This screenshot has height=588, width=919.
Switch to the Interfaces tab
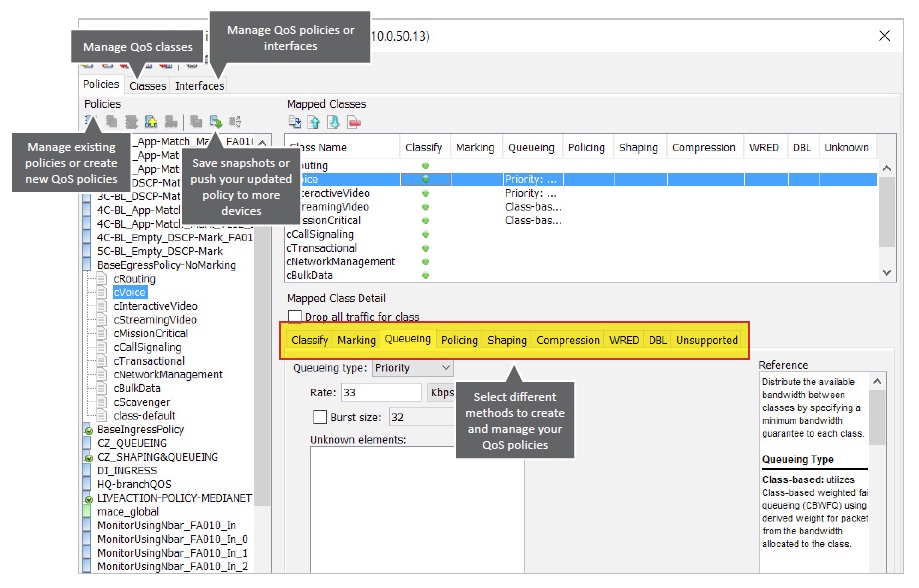coord(199,86)
